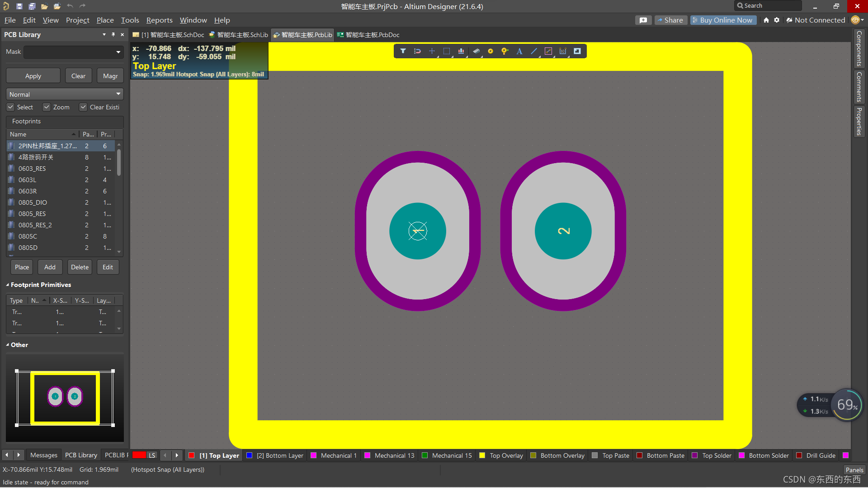This screenshot has width=868, height=488.
Task: Click the Apply button
Action: point(33,76)
